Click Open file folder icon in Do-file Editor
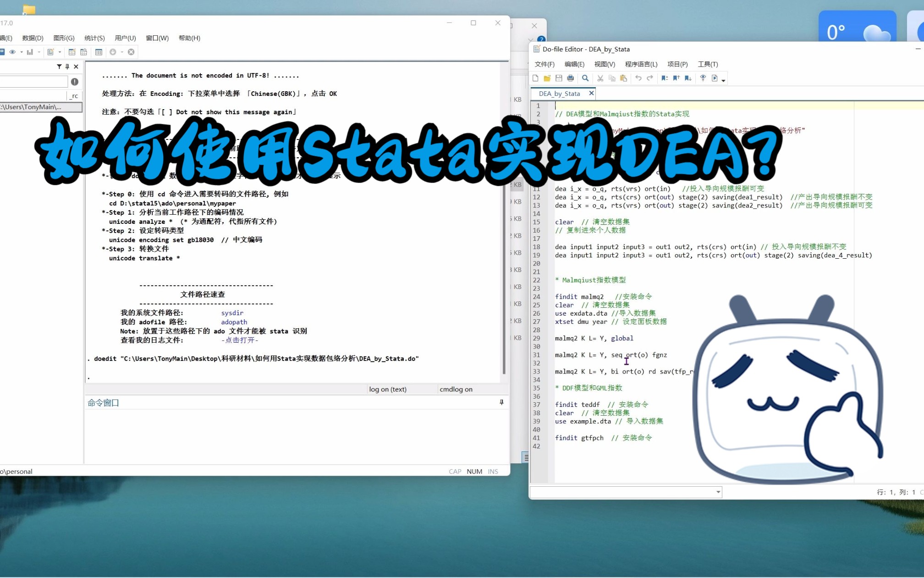This screenshot has height=578, width=924. click(547, 78)
